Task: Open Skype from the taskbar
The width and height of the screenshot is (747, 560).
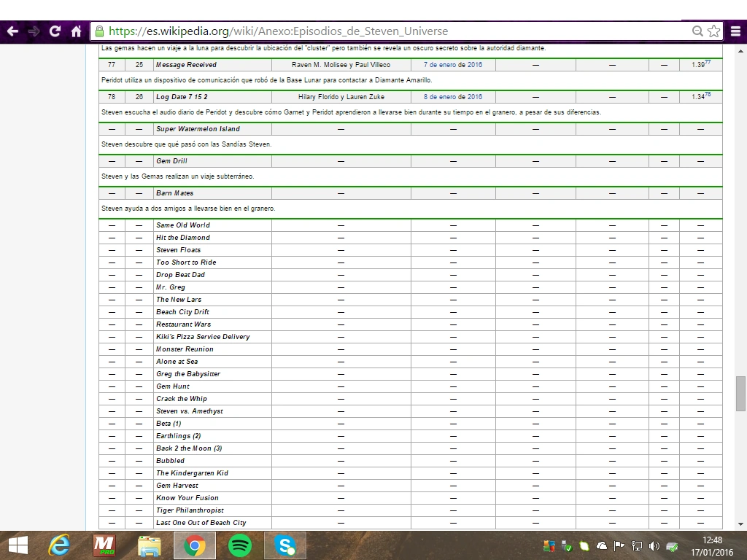Action: [285, 545]
